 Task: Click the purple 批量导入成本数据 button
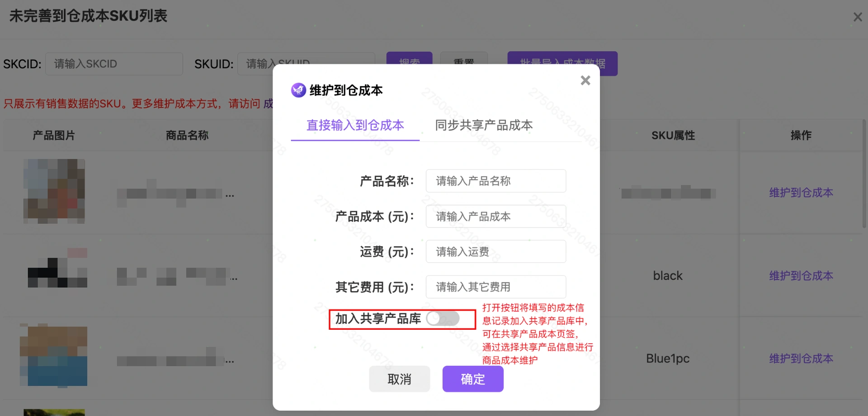[562, 64]
